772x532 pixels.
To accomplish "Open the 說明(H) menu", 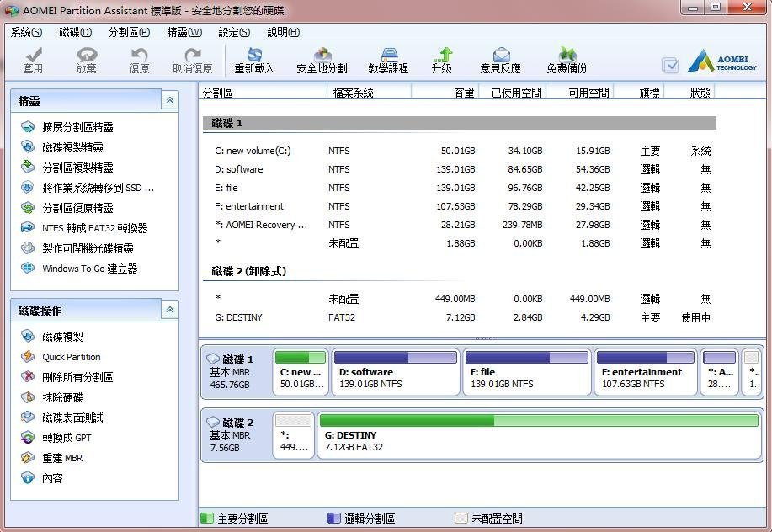I will 284,33.
